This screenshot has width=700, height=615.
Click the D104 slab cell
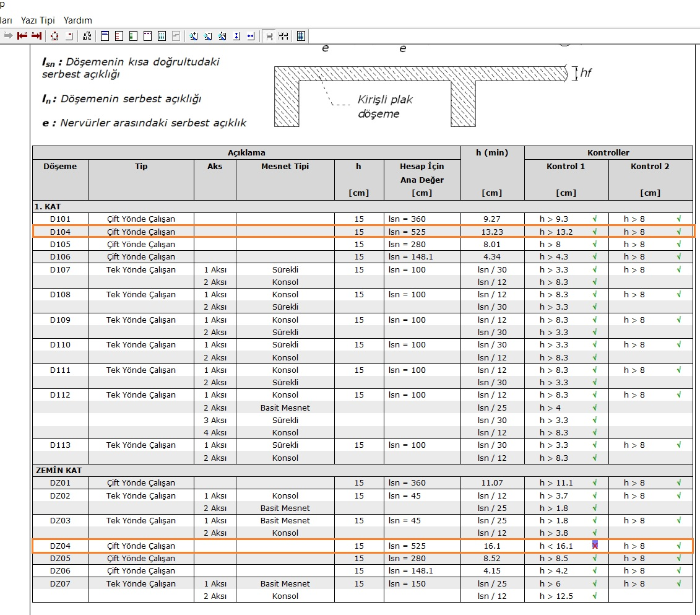click(x=60, y=232)
